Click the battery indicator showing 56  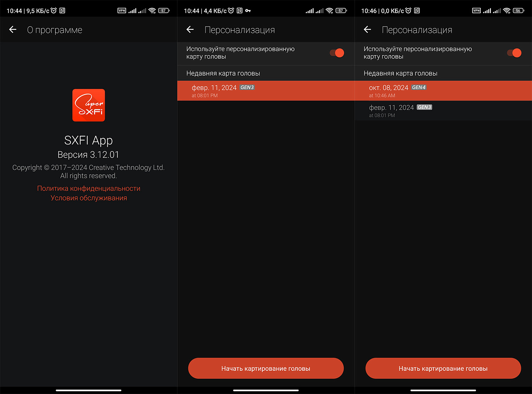click(x=518, y=11)
